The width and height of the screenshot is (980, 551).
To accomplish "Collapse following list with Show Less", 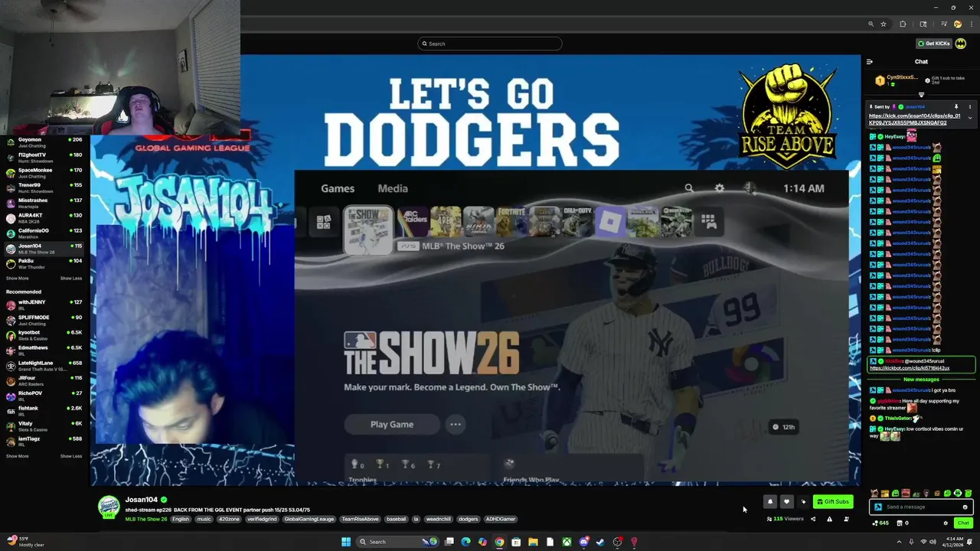I will tap(71, 279).
